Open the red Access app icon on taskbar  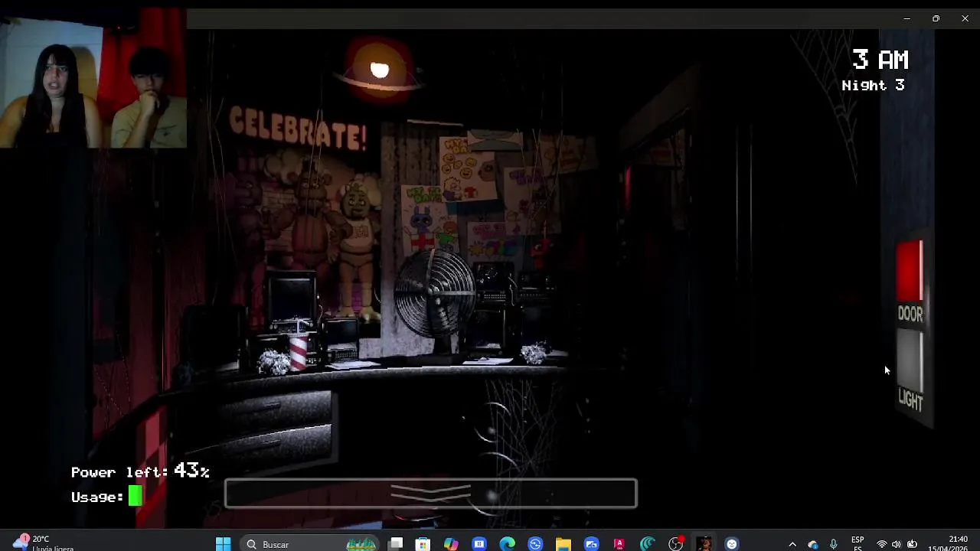[619, 544]
